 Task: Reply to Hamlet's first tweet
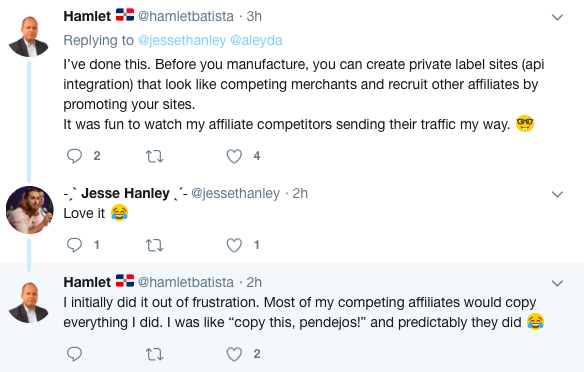click(74, 156)
